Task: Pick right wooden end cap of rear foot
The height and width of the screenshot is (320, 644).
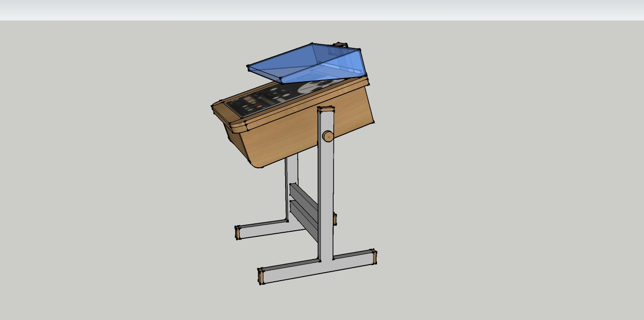Action: (x=335, y=219)
